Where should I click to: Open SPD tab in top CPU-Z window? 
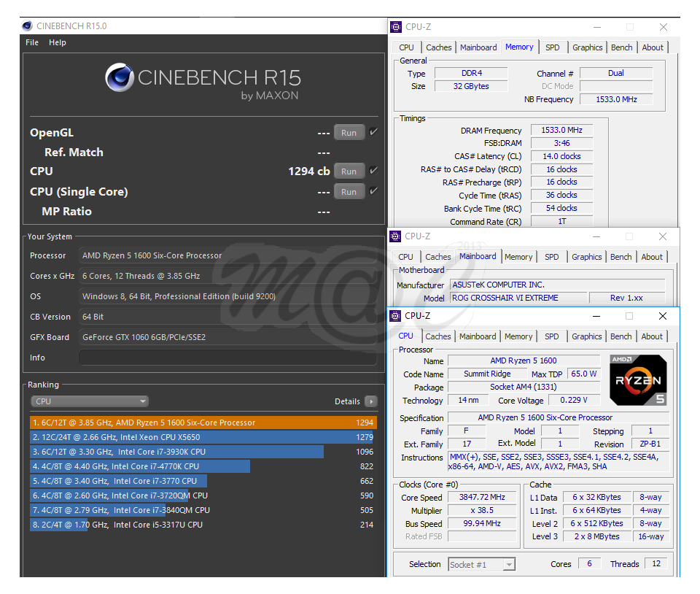click(552, 47)
